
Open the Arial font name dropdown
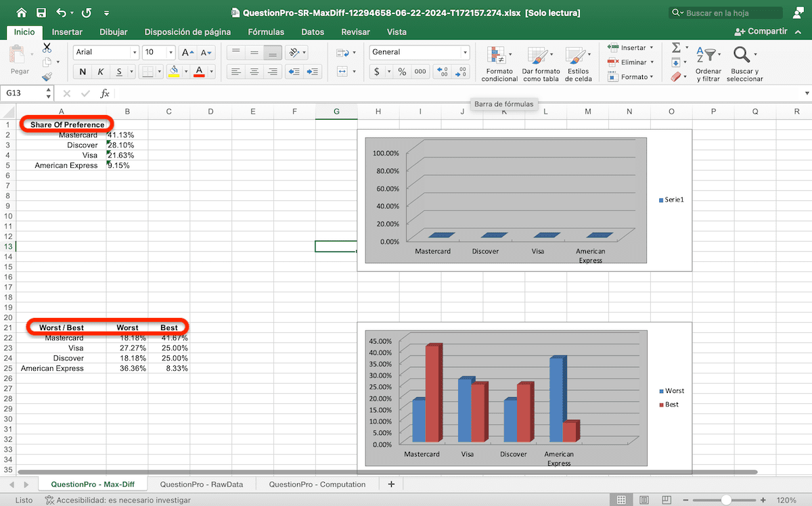pos(134,53)
